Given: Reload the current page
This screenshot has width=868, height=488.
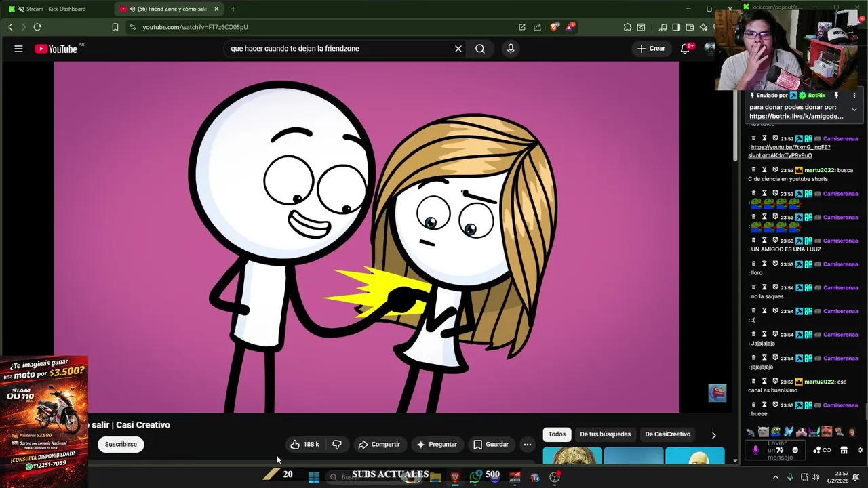Looking at the screenshot, I should [37, 27].
